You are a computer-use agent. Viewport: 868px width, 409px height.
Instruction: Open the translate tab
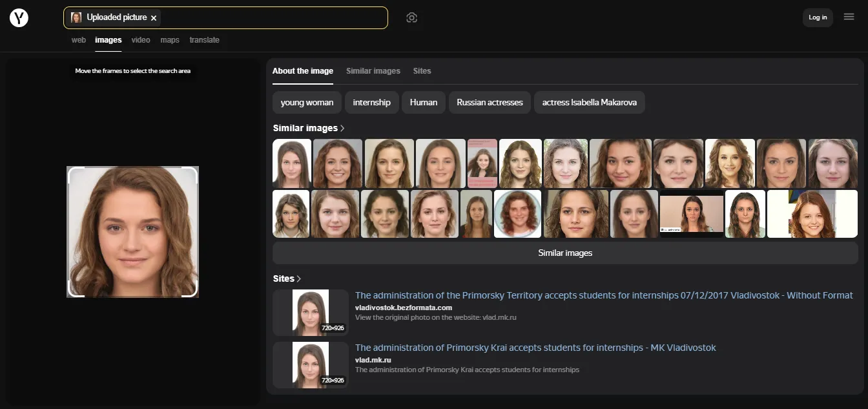tap(204, 39)
